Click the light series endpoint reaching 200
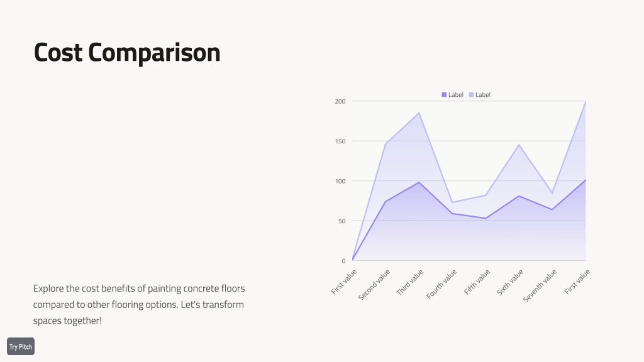Screen dimensions: 644x362 [x=586, y=101]
